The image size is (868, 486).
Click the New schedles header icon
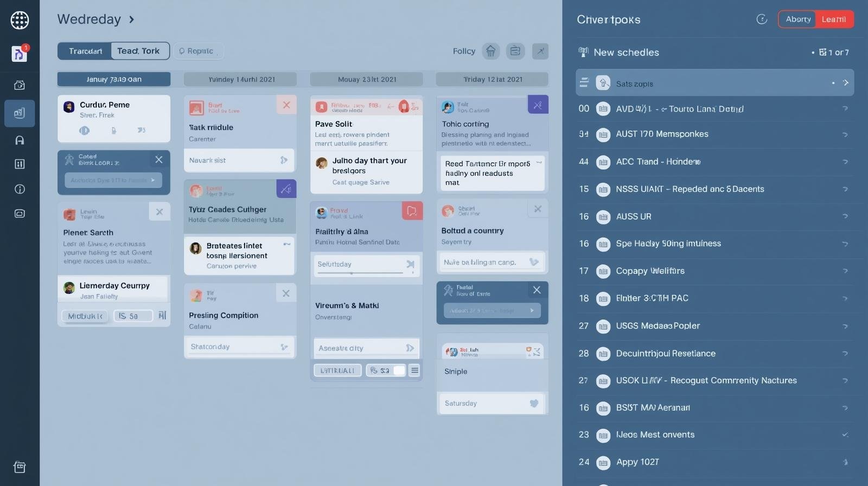[583, 52]
